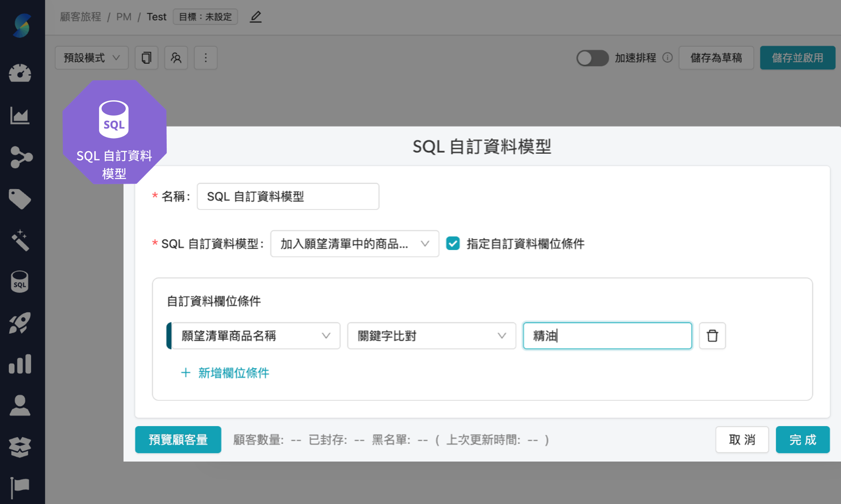Click the copy icon in the toolbar
The height and width of the screenshot is (504, 841).
point(146,57)
